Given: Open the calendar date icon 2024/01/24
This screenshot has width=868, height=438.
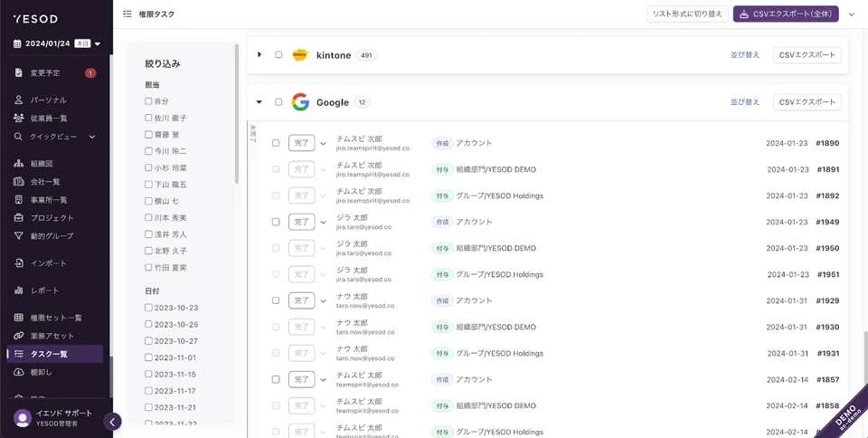Looking at the screenshot, I should [x=17, y=43].
